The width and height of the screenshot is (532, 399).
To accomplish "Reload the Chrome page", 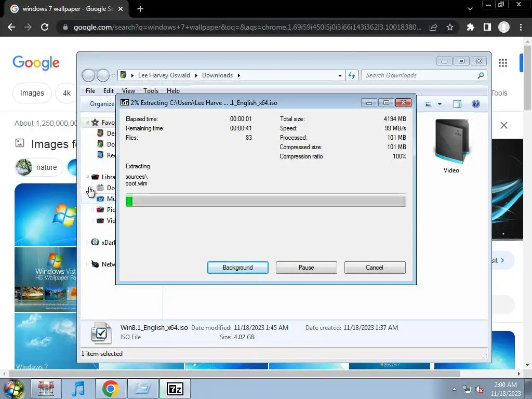I will 45,27.
